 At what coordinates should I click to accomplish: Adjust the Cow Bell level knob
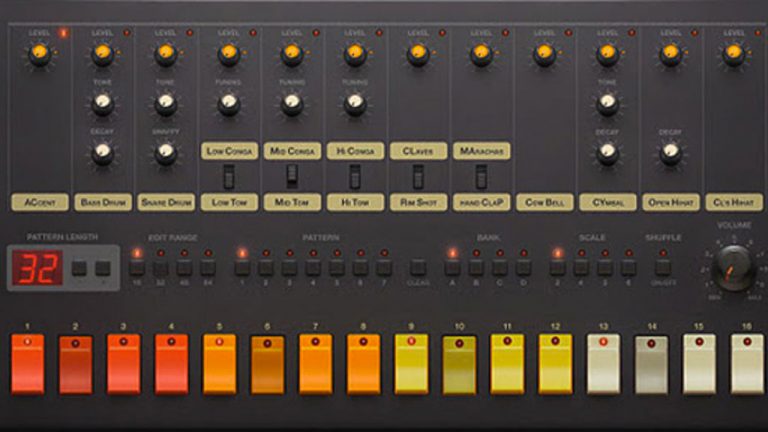(545, 54)
